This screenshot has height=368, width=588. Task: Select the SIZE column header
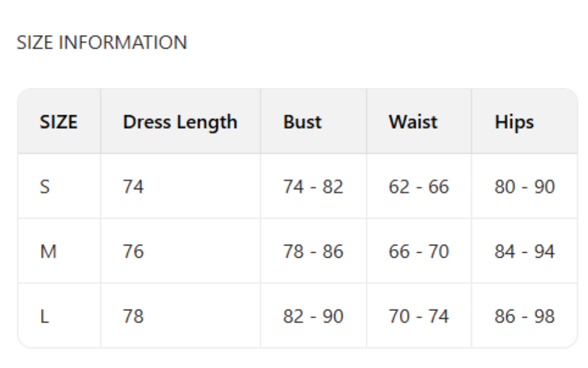(x=59, y=121)
